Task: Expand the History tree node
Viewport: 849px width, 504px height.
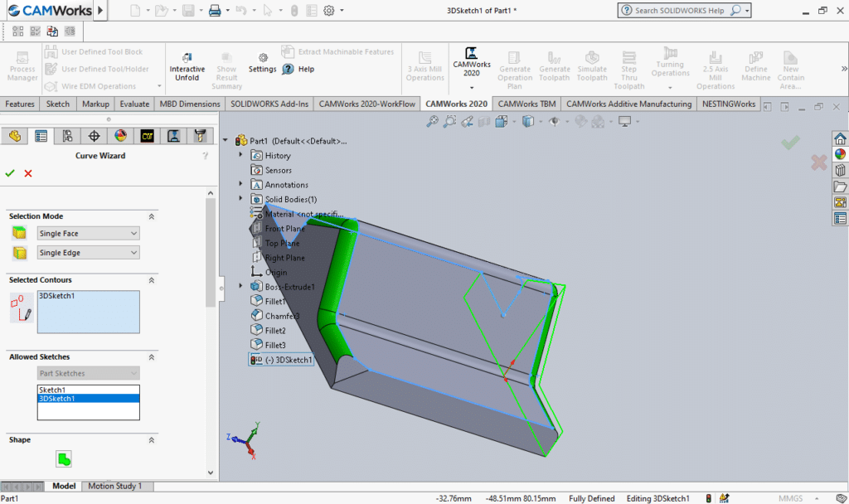Action: click(241, 155)
